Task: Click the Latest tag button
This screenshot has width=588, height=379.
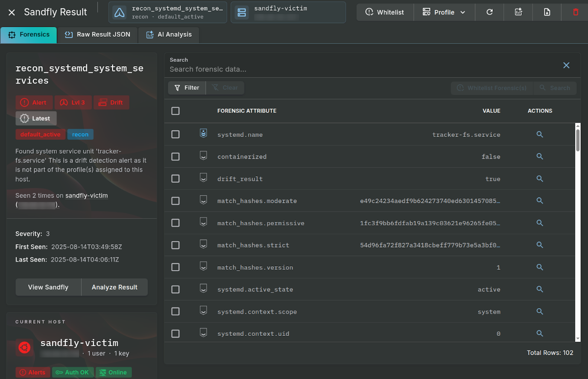Action: point(36,119)
